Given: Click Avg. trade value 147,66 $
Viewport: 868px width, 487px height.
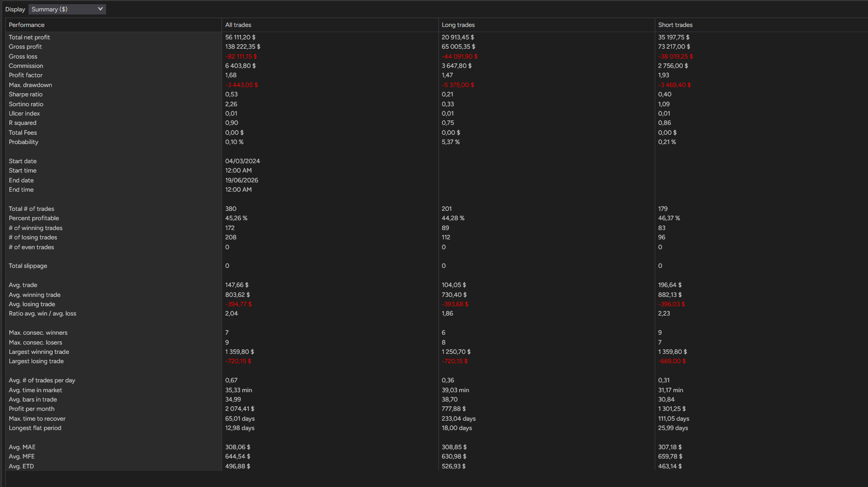Looking at the screenshot, I should pos(237,285).
